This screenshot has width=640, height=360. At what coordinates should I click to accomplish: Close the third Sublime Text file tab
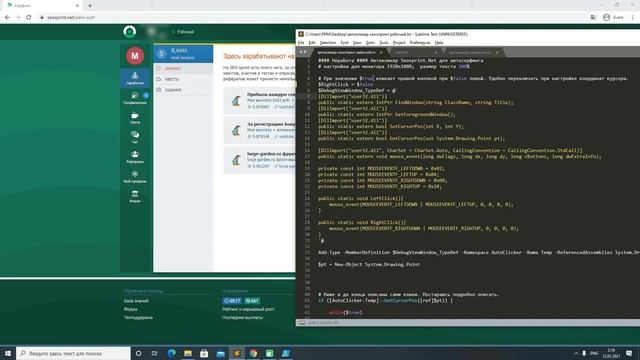click(x=497, y=52)
